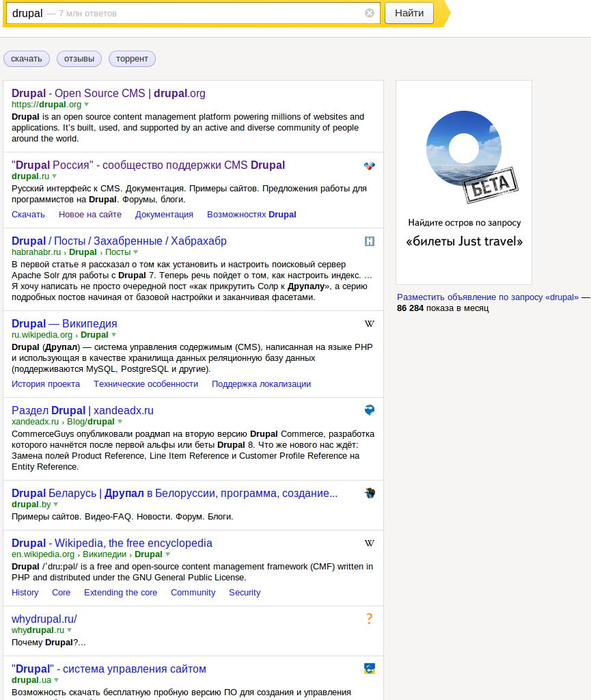Open Документация sitelink
This screenshot has width=591, height=700.
click(x=164, y=215)
